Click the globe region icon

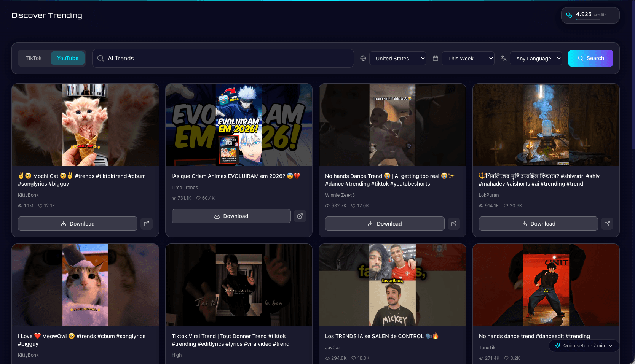(x=363, y=58)
